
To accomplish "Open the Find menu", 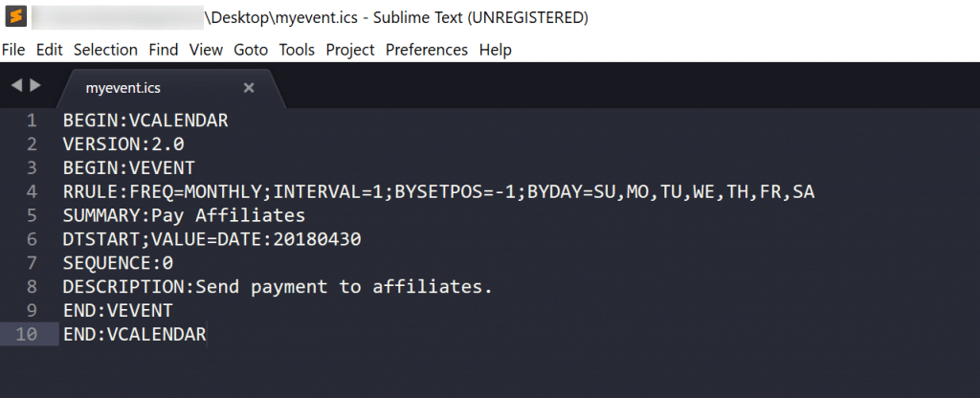I will [164, 50].
